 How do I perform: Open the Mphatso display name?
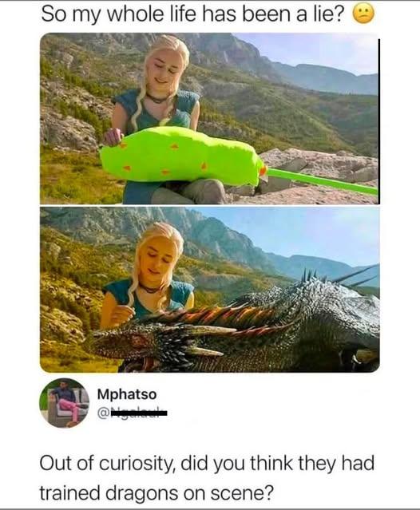click(127, 394)
